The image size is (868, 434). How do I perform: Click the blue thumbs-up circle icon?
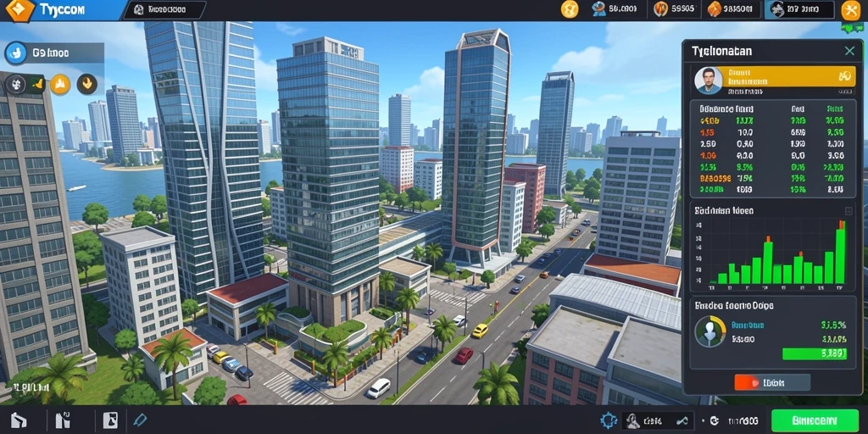point(16,53)
